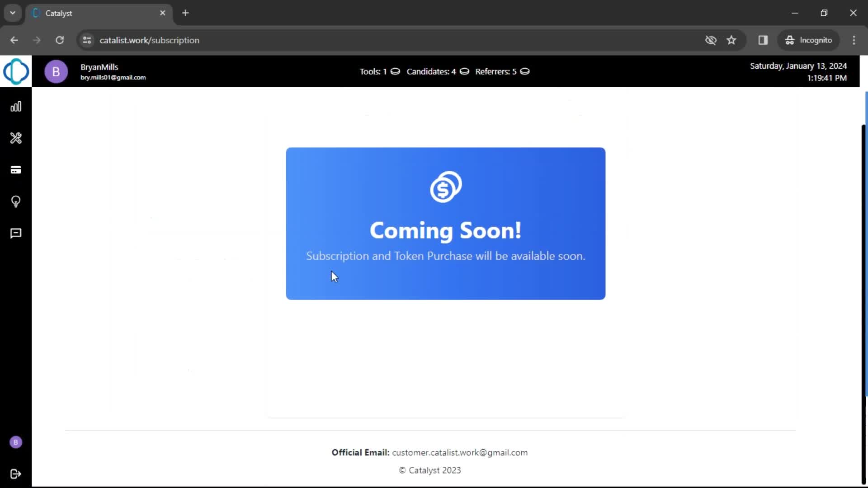Select the Coming Soon subscription card
The image size is (868, 488).
pyautogui.click(x=445, y=224)
